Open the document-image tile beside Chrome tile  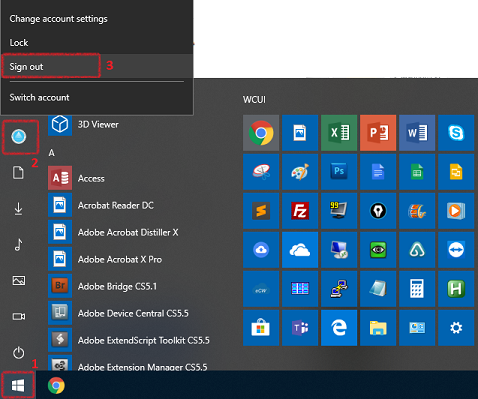(x=300, y=133)
